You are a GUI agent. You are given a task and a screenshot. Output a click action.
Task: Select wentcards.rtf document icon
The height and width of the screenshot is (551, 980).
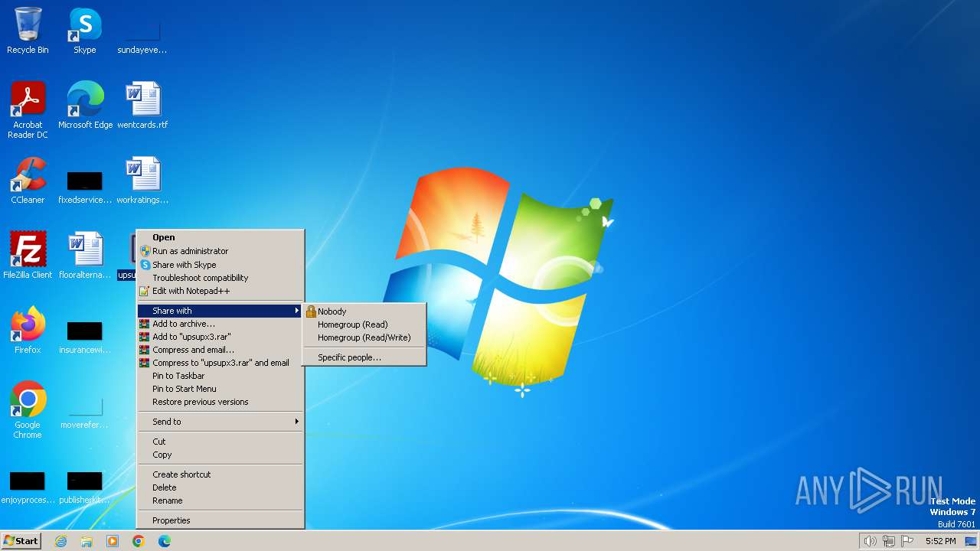(142, 106)
